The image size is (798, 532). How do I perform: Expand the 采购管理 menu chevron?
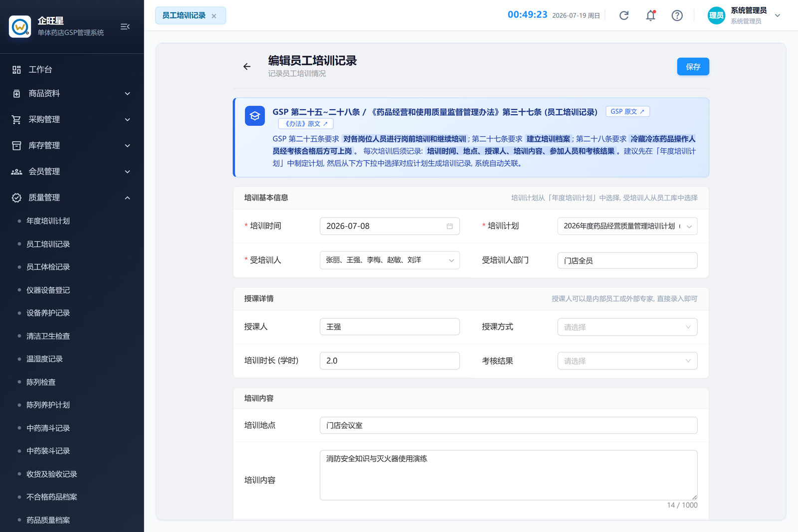point(128,120)
